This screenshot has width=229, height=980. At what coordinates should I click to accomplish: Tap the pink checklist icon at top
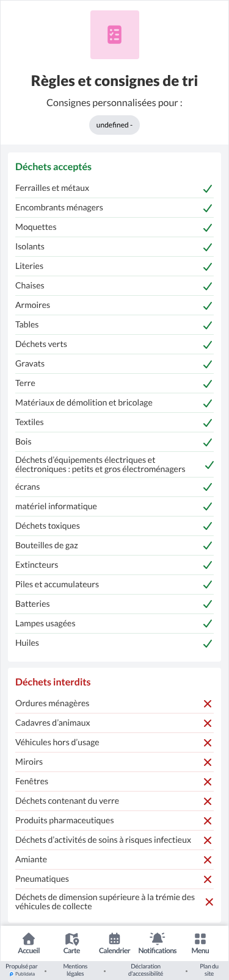[114, 35]
